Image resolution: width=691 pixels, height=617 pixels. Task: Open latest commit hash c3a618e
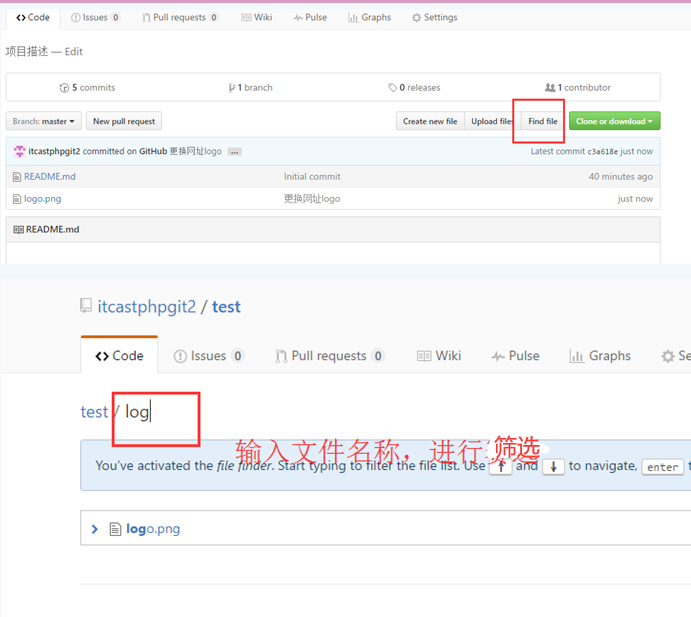[602, 152]
